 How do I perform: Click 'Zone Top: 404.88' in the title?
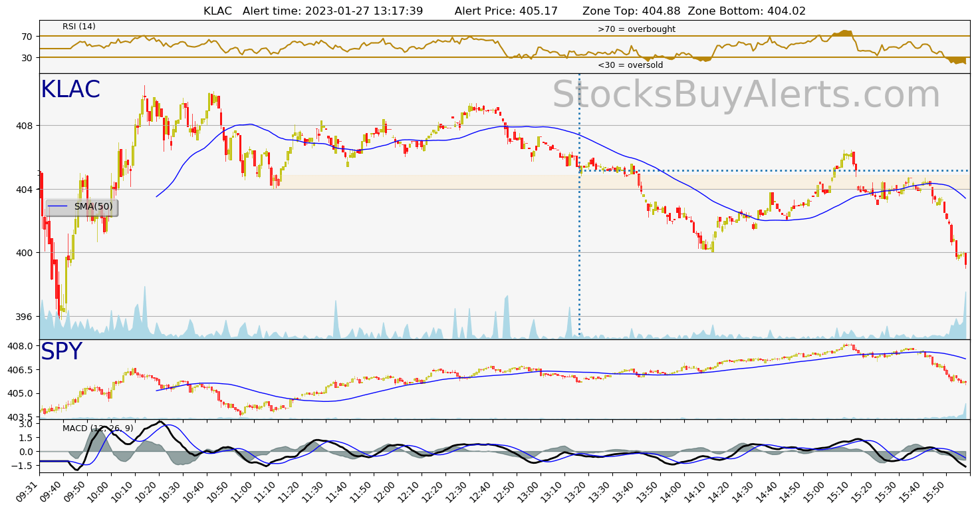coord(631,11)
